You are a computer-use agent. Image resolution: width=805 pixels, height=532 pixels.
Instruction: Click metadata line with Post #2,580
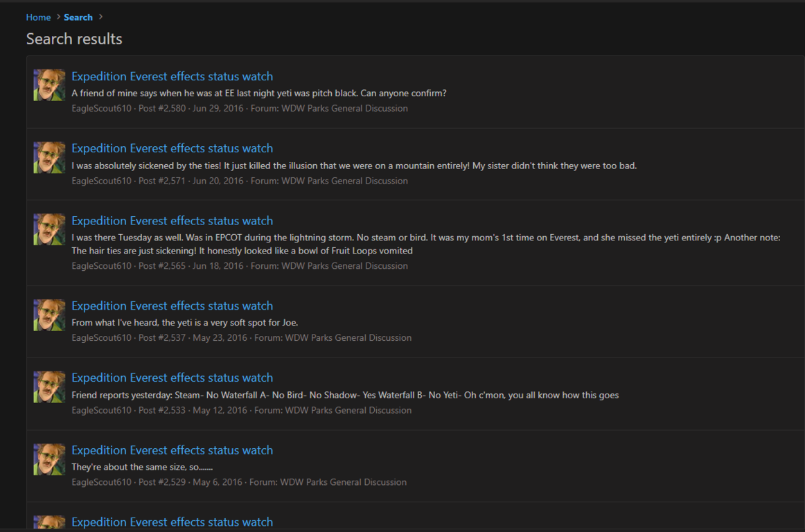pyautogui.click(x=240, y=109)
